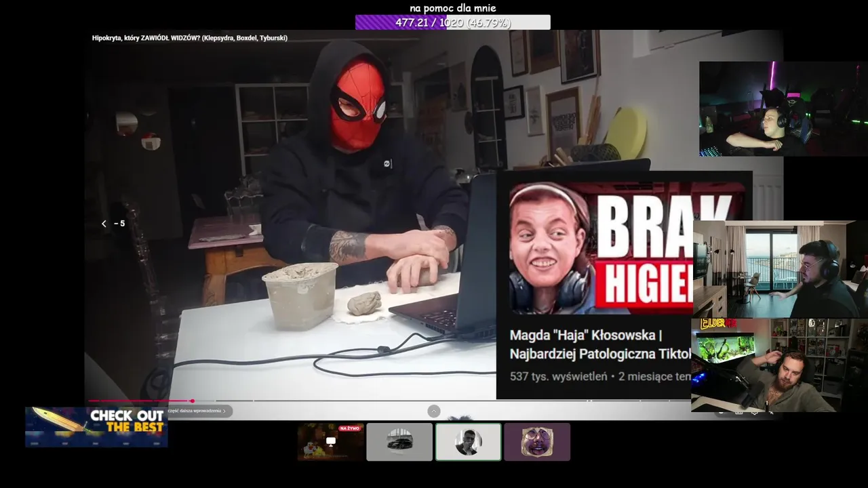Click the bottom webcam with aquarium
Image resolution: width=868 pixels, height=488 pixels.
pyautogui.click(x=779, y=365)
